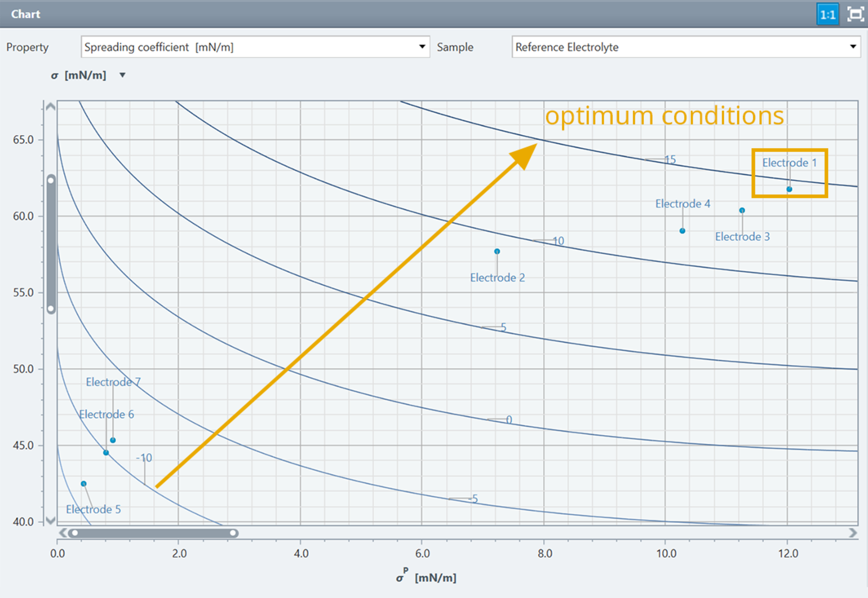Click the Electrode 4 label

click(683, 204)
